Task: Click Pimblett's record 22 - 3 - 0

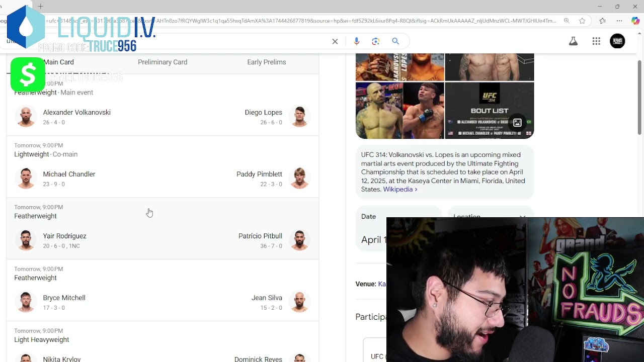Action: [x=271, y=184]
